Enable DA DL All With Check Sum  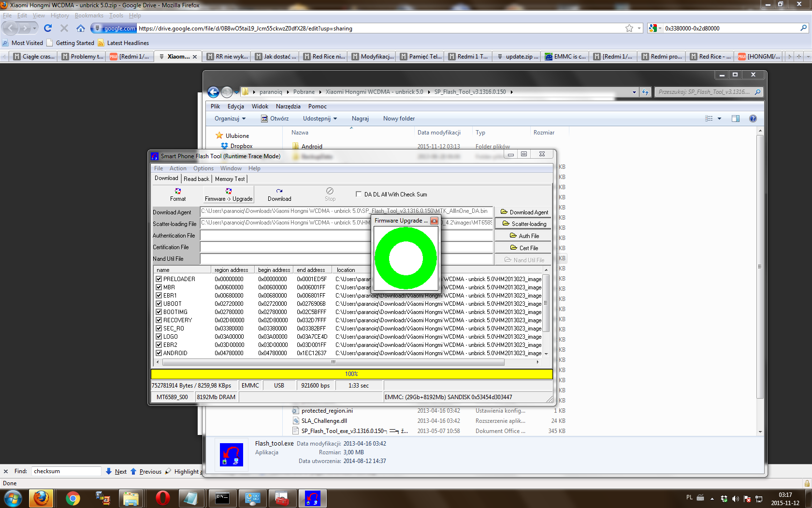tap(359, 194)
